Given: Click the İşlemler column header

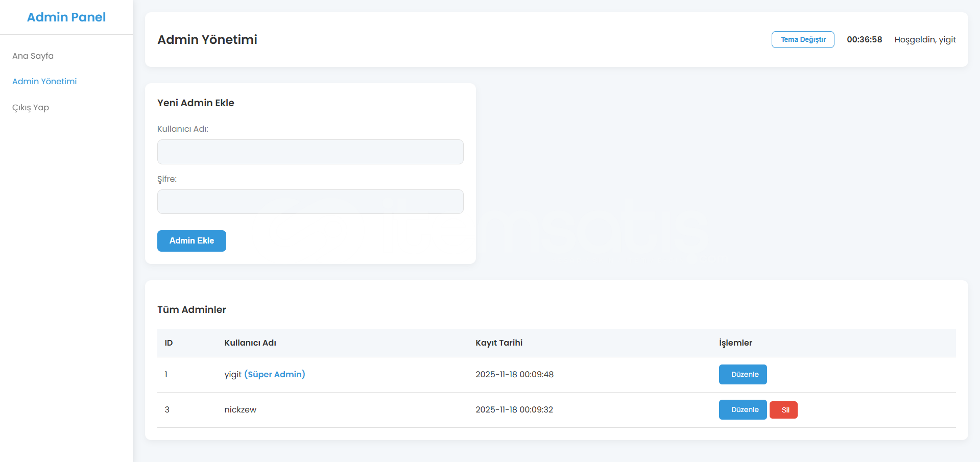Looking at the screenshot, I should (x=735, y=343).
